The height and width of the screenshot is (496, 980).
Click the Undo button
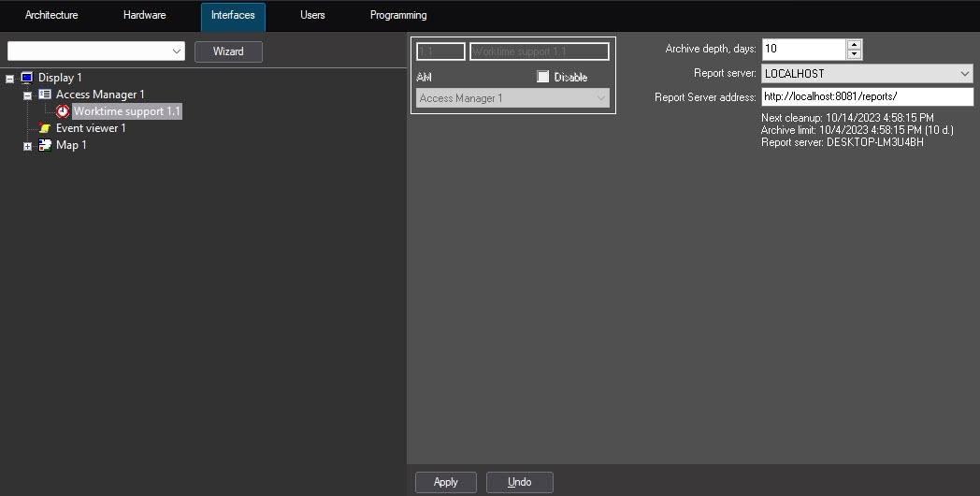click(519, 482)
